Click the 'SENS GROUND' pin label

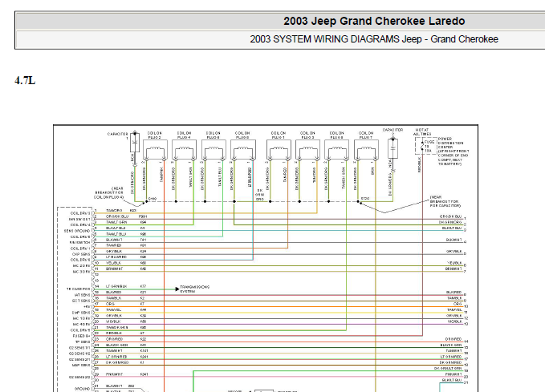(x=77, y=231)
